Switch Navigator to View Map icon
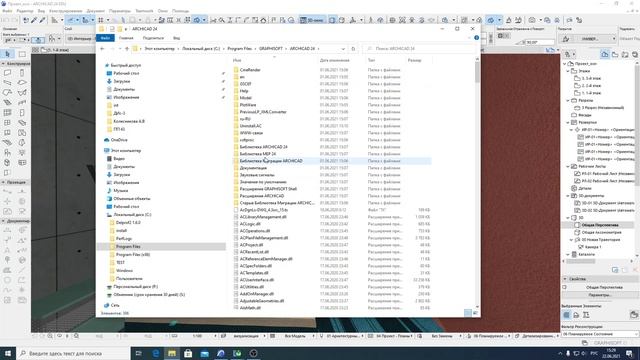 615,54
